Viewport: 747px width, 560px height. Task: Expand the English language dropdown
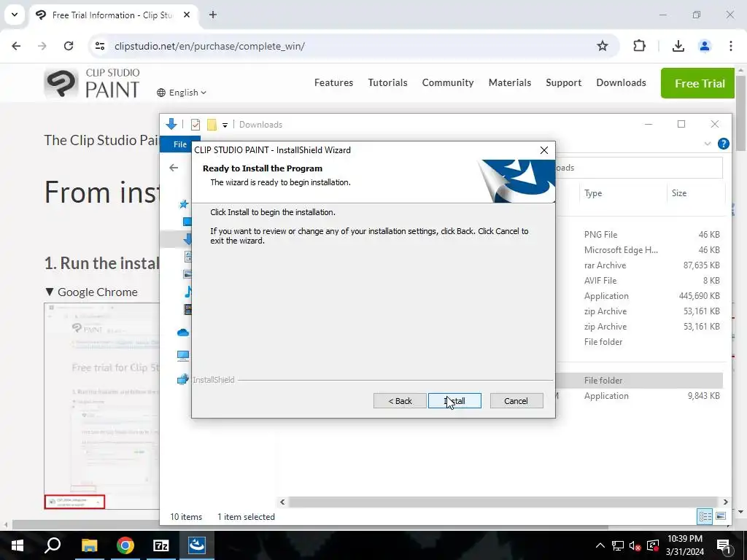(182, 93)
